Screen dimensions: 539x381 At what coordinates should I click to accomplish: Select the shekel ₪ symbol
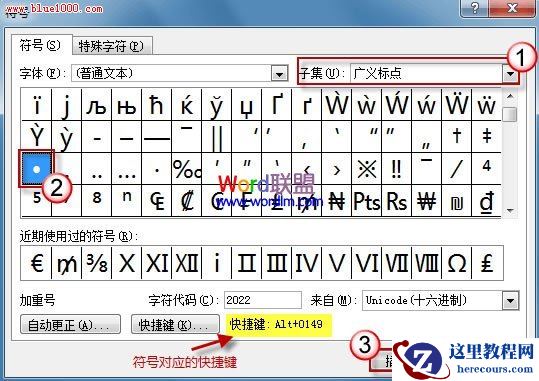[456, 200]
